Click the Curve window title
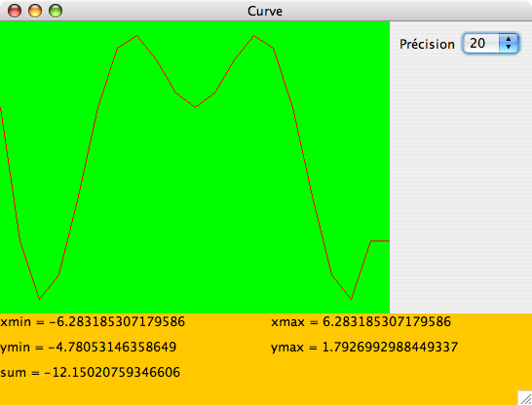 265,11
